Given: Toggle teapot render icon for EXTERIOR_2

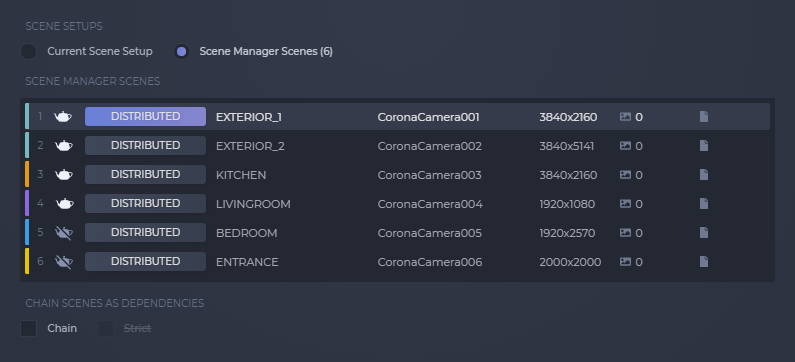Looking at the screenshot, I should pyautogui.click(x=63, y=146).
